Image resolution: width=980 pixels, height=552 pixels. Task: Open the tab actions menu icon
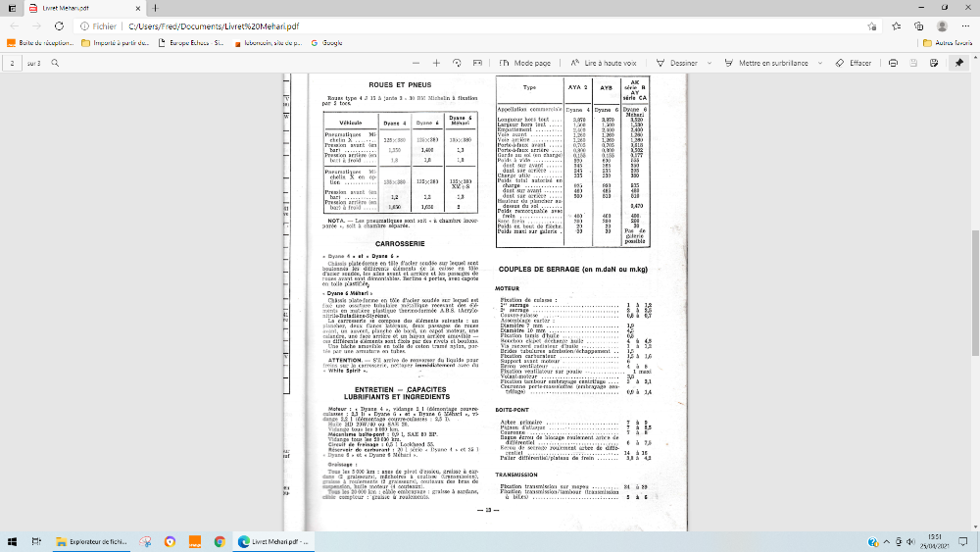tap(12, 8)
